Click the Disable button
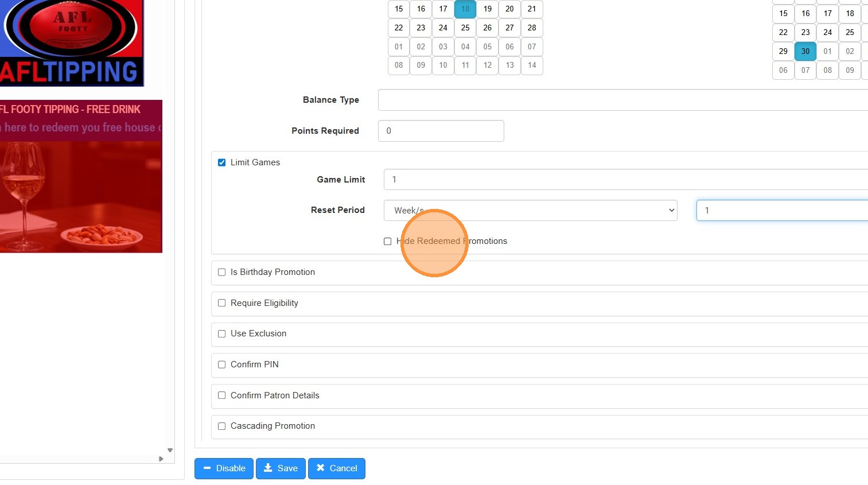Image resolution: width=868 pixels, height=485 pixels. (224, 468)
